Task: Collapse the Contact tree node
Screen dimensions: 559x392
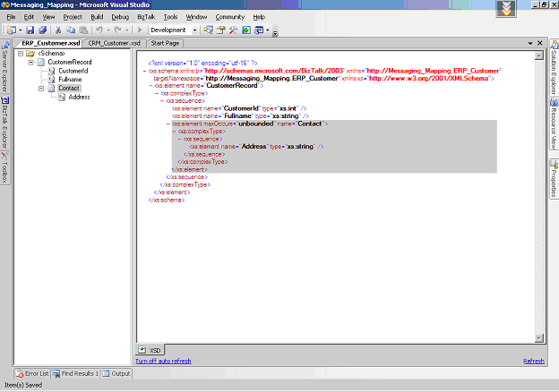Action: (x=41, y=89)
